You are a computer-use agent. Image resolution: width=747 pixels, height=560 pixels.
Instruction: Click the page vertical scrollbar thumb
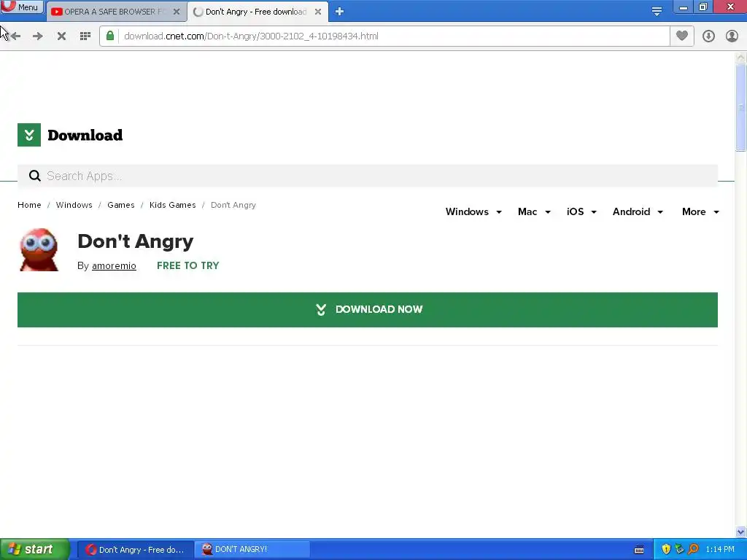click(x=740, y=107)
